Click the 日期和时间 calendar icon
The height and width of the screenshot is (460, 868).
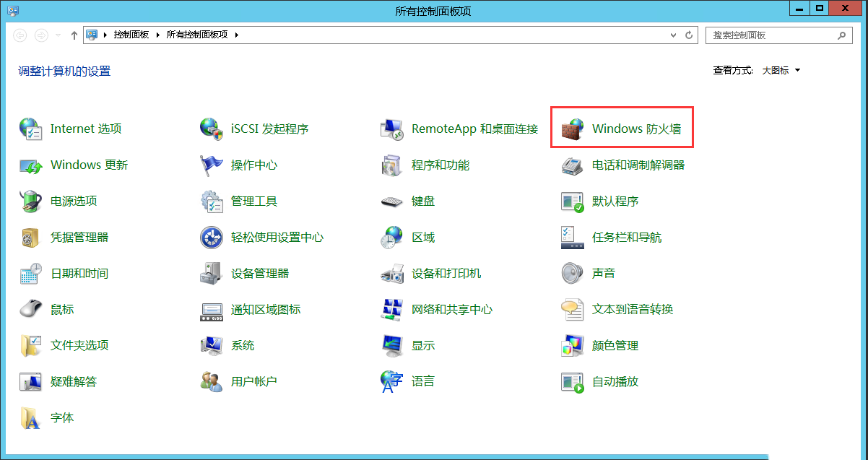pos(30,273)
